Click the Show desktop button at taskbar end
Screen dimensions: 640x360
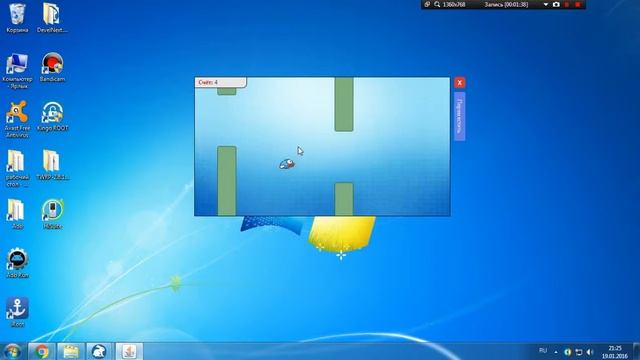coord(636,351)
